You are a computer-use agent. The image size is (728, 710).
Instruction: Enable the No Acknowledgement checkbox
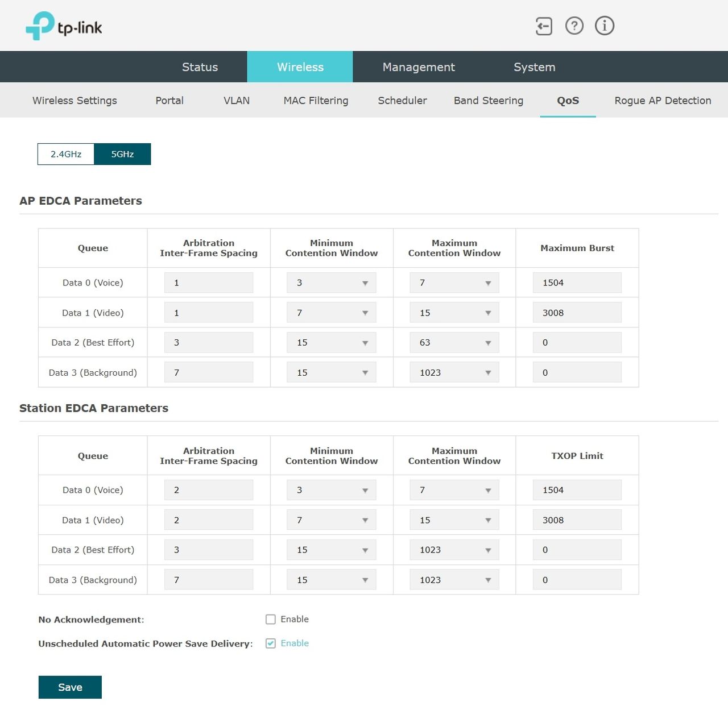click(x=271, y=620)
